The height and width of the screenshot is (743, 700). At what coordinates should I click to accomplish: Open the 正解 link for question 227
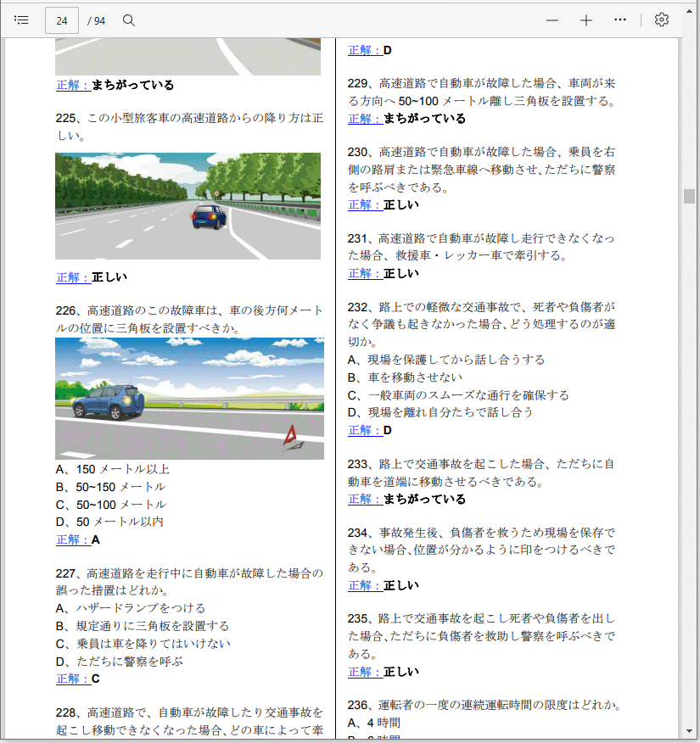tap(73, 679)
